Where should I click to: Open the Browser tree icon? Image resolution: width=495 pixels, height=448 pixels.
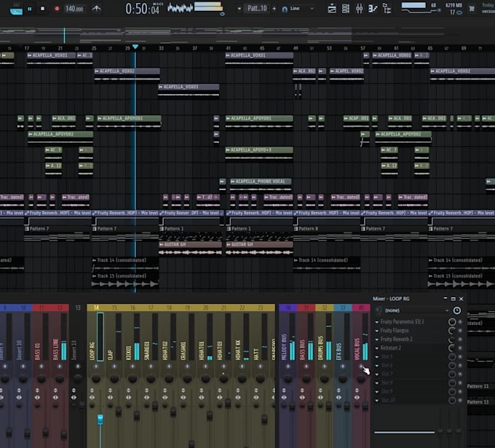coord(387,9)
